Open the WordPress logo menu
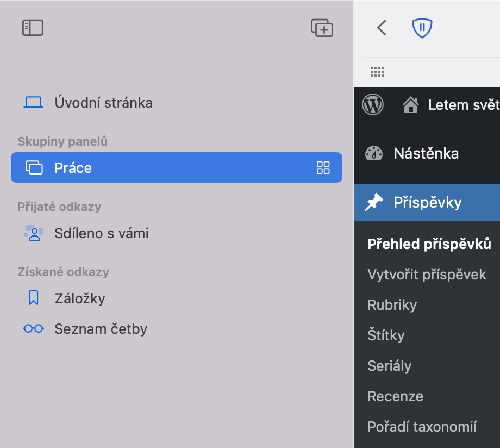This screenshot has width=500, height=448. point(373,104)
